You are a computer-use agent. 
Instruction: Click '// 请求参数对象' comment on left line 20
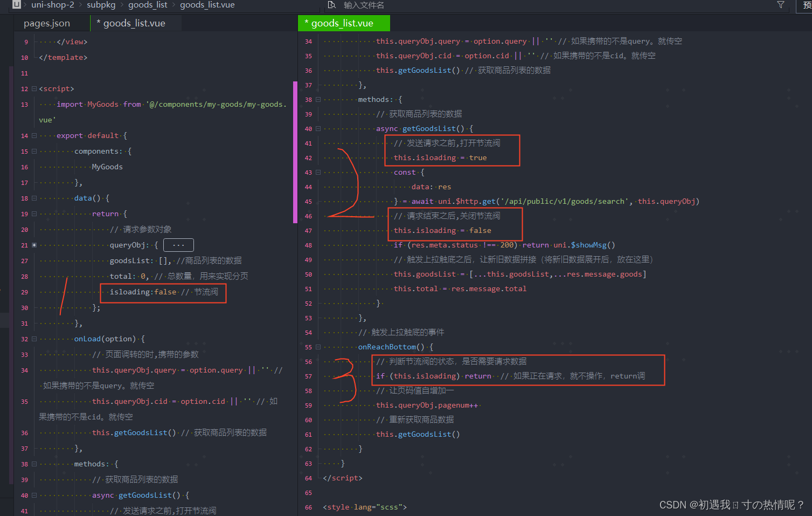click(x=141, y=229)
